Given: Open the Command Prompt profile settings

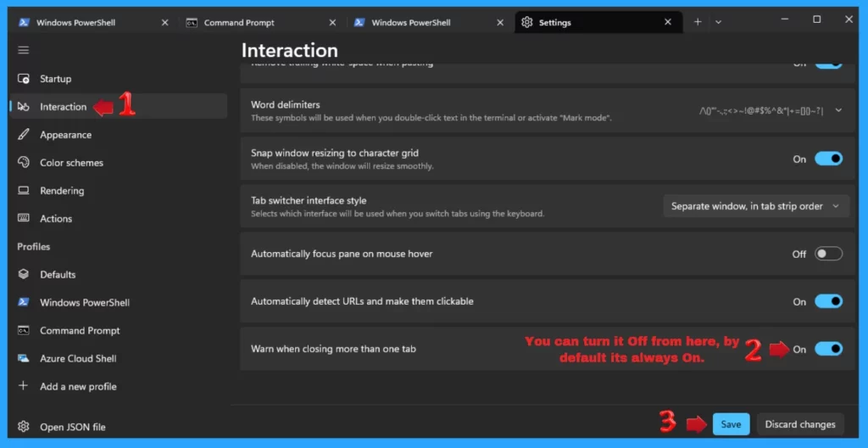Looking at the screenshot, I should point(119,330).
